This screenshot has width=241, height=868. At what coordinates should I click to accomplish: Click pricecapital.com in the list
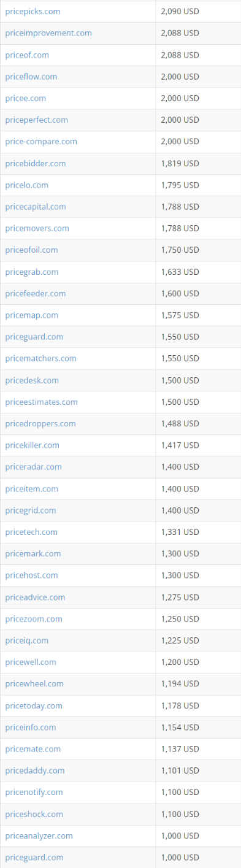(x=36, y=207)
